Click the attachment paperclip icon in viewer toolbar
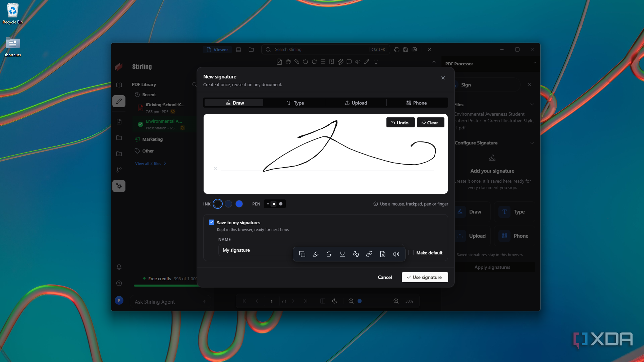 pos(340,62)
